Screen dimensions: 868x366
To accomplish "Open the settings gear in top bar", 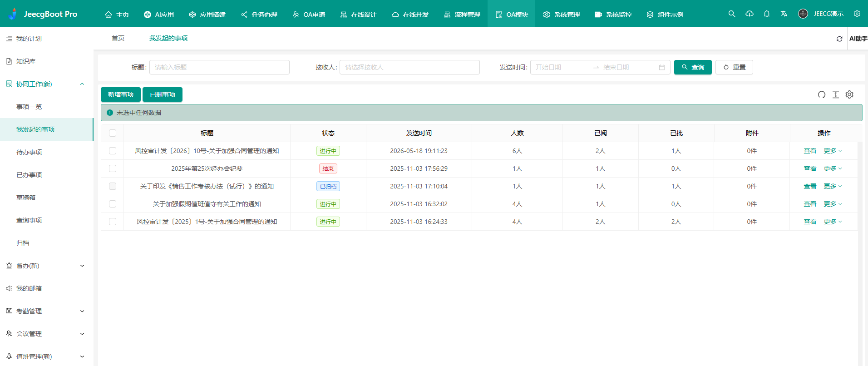I will click(857, 14).
